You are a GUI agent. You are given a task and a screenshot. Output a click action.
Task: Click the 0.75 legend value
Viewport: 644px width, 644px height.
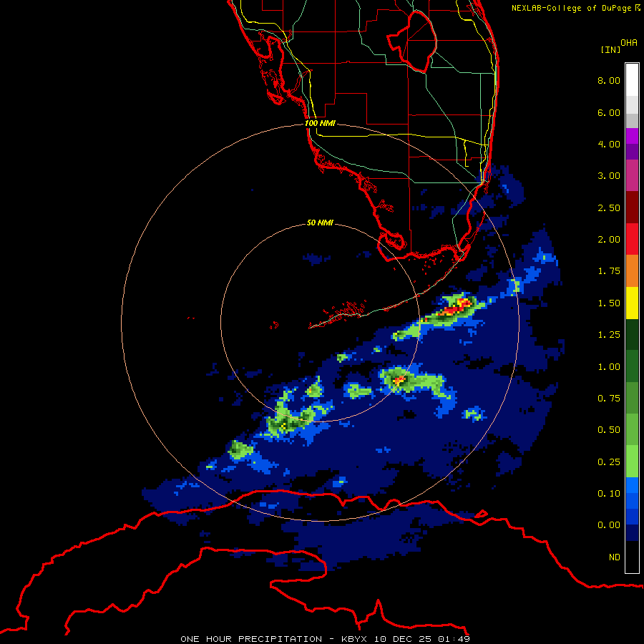609,399
